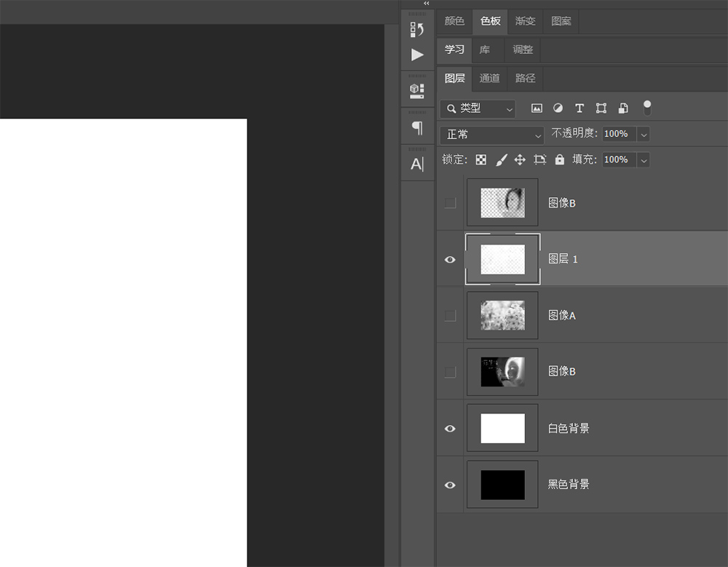Switch to the 图案 tab
The image size is (728, 567).
tap(561, 21)
